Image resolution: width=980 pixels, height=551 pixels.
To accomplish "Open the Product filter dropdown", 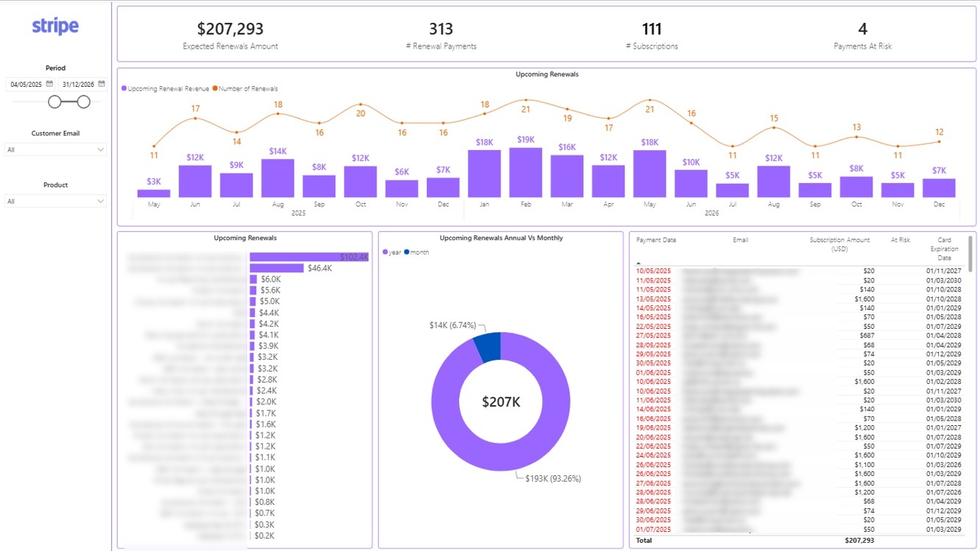I will (x=56, y=201).
